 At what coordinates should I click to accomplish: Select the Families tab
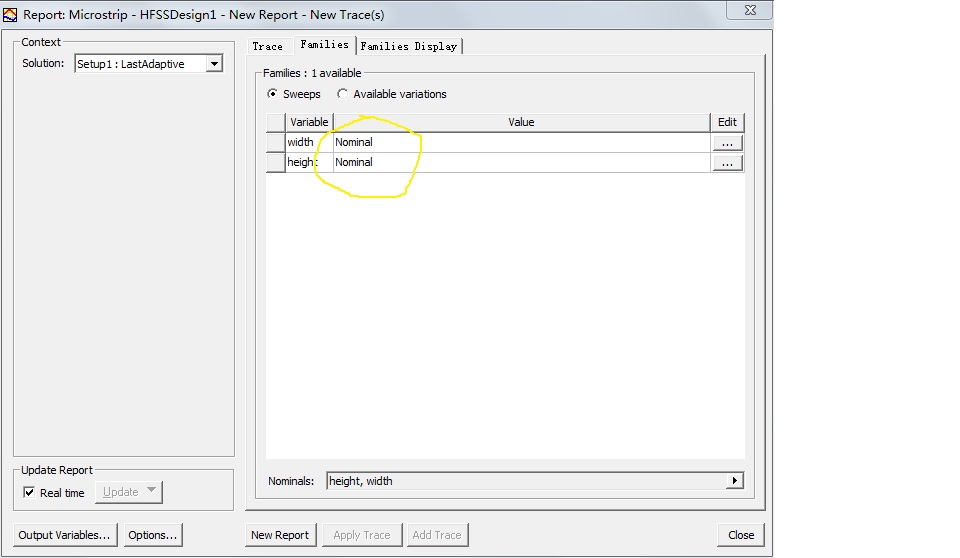point(324,45)
